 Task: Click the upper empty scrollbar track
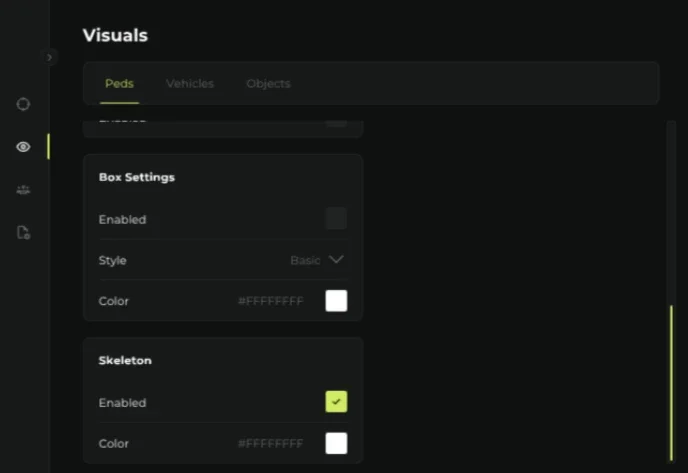coord(671,213)
